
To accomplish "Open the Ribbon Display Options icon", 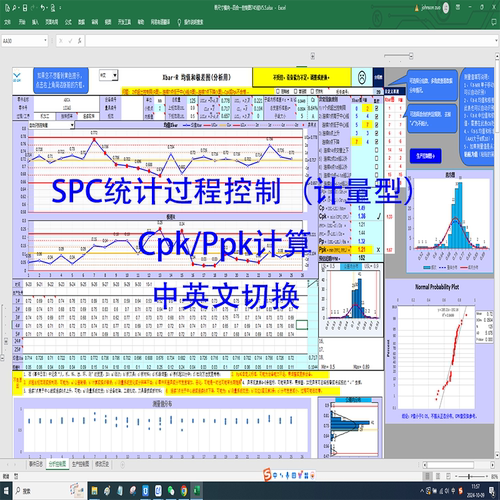I will (x=458, y=7).
